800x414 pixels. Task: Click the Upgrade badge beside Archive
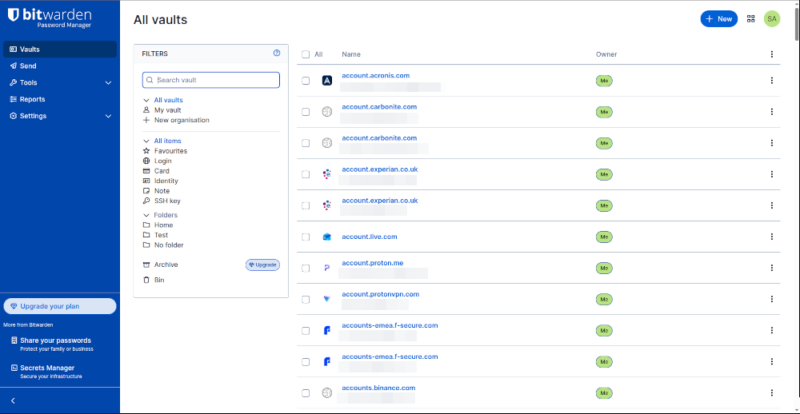263,265
